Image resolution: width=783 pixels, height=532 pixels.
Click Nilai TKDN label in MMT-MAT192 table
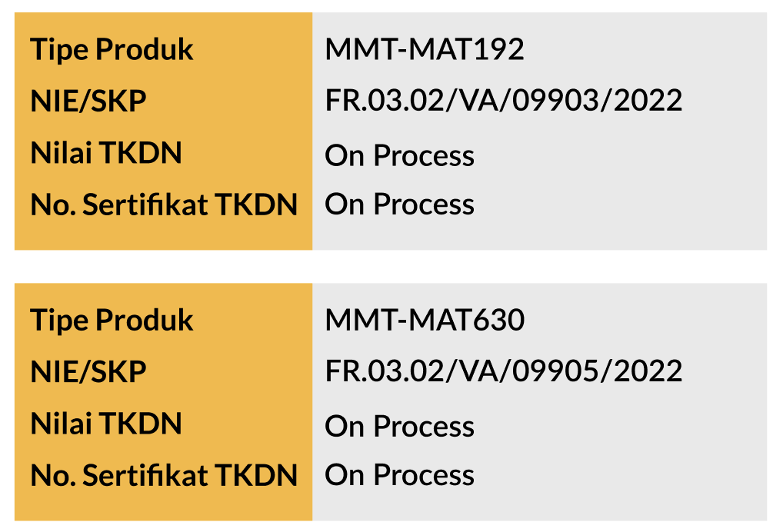(106, 153)
